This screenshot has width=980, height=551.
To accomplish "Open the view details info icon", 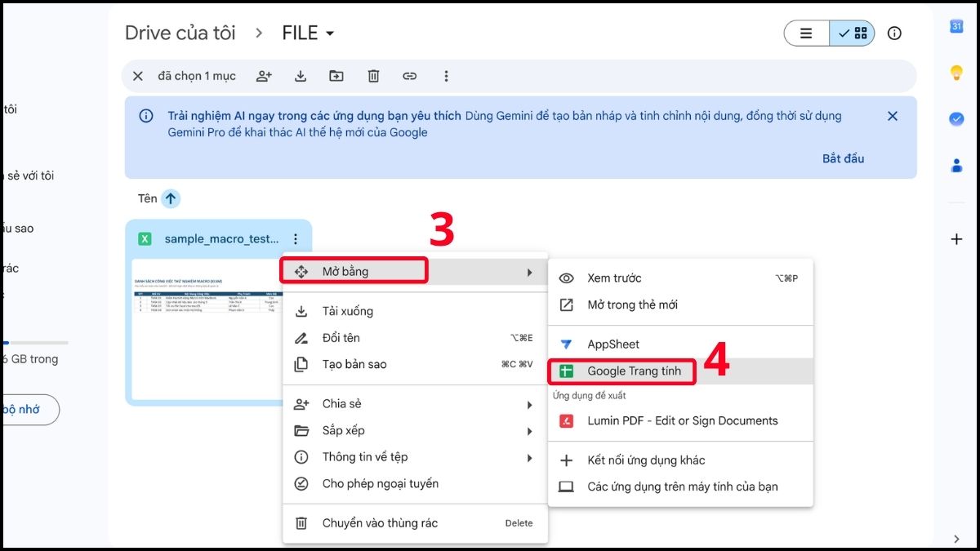I will tap(894, 33).
